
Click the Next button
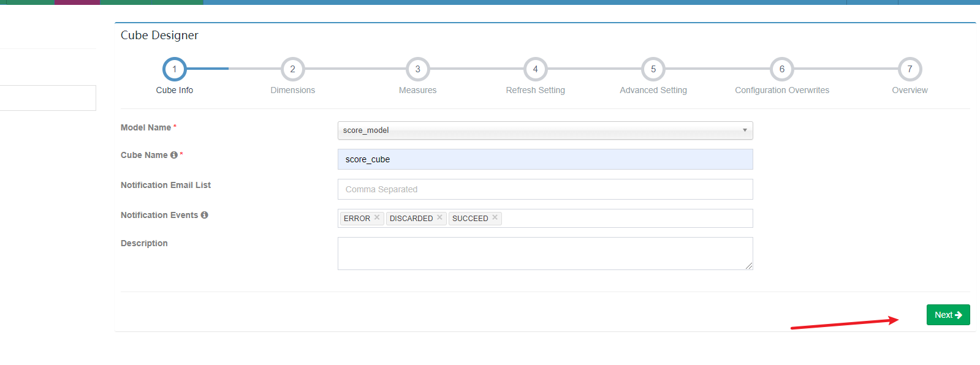pos(948,315)
